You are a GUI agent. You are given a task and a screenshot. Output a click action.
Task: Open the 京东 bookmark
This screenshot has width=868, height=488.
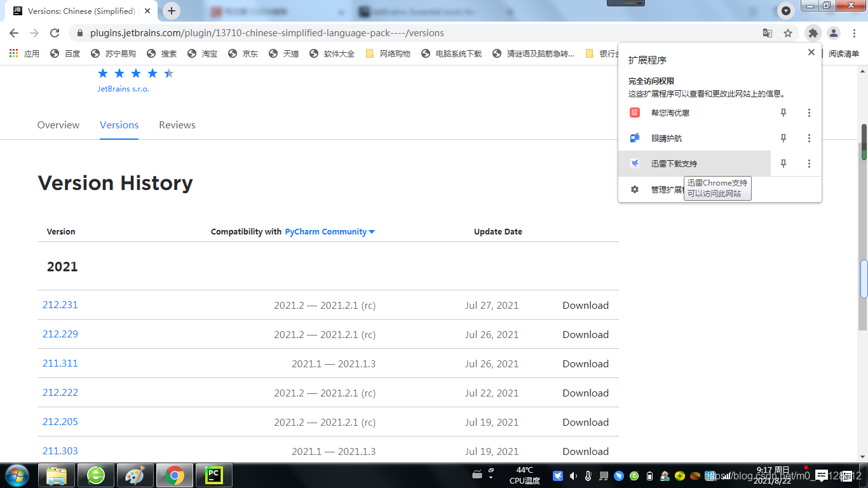(243, 54)
